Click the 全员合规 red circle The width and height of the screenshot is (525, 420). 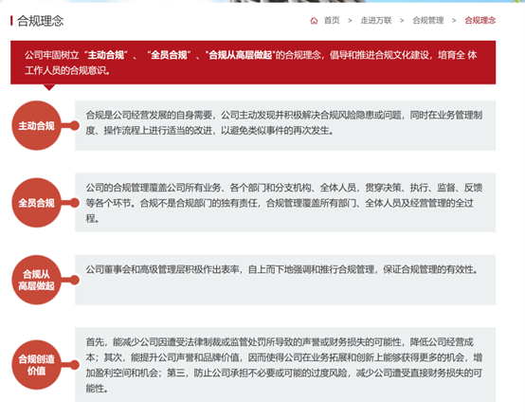[37, 203]
